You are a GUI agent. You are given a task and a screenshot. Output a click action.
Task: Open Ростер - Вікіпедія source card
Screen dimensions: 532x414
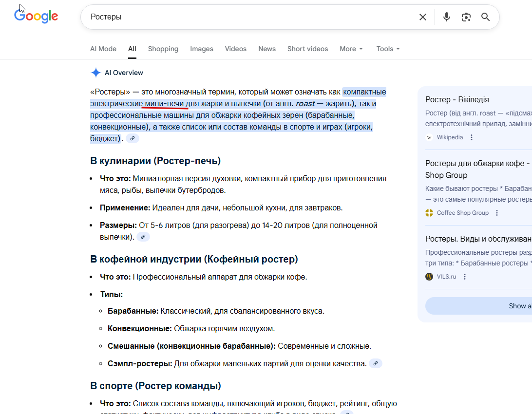click(457, 100)
